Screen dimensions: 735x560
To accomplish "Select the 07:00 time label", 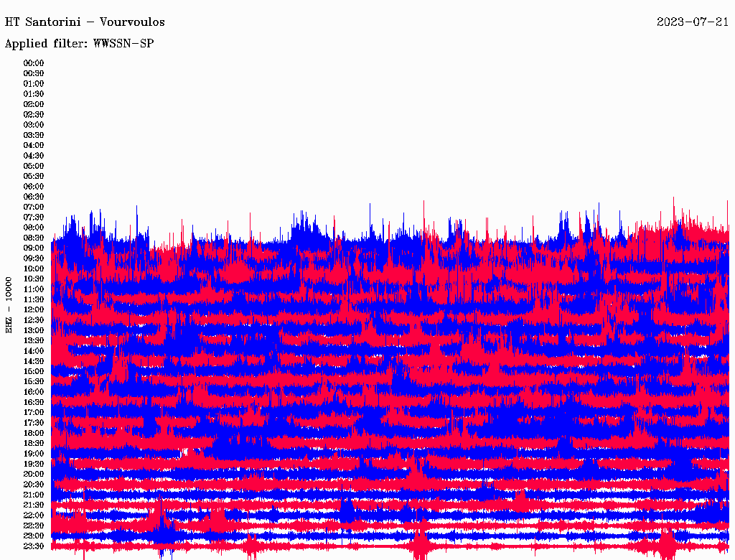I will (x=34, y=207).
